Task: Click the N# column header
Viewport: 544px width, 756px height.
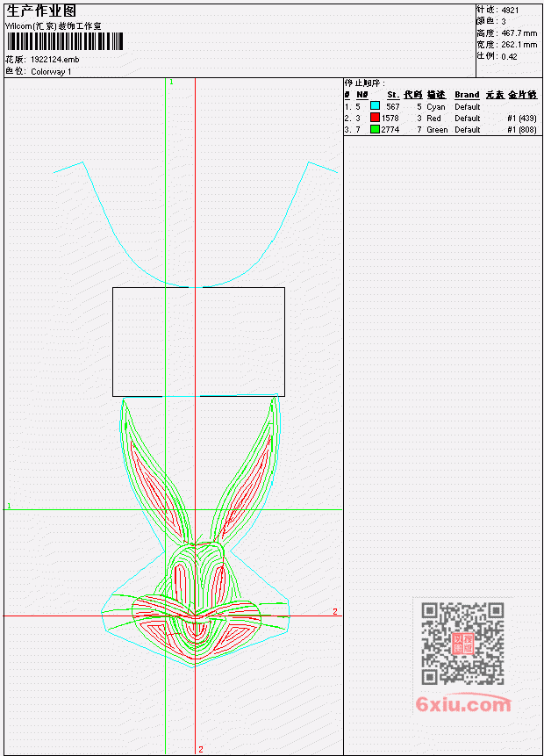Action: click(361, 95)
